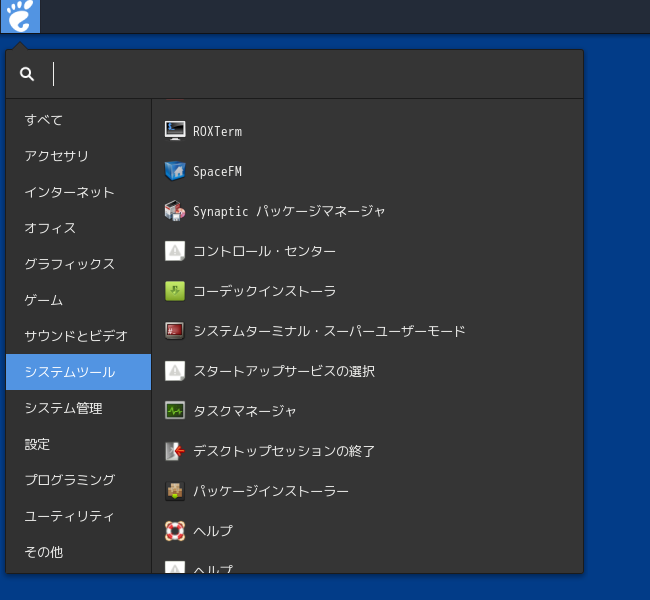The height and width of the screenshot is (600, 650).
Task: Click the green コーデックインストーラ icon
Action: tap(175, 291)
